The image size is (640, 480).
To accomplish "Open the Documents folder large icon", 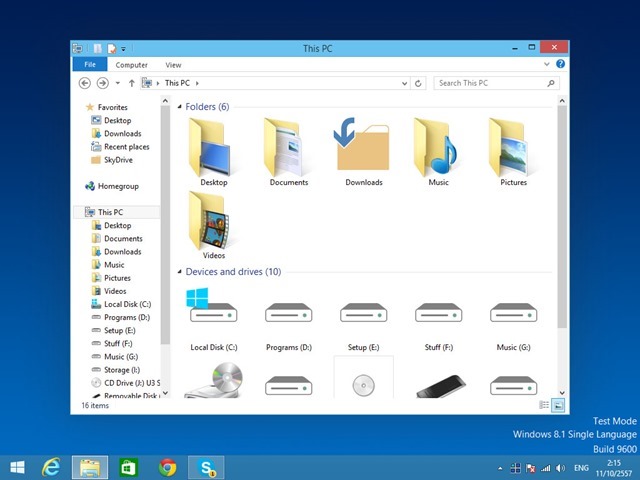I will (x=289, y=152).
